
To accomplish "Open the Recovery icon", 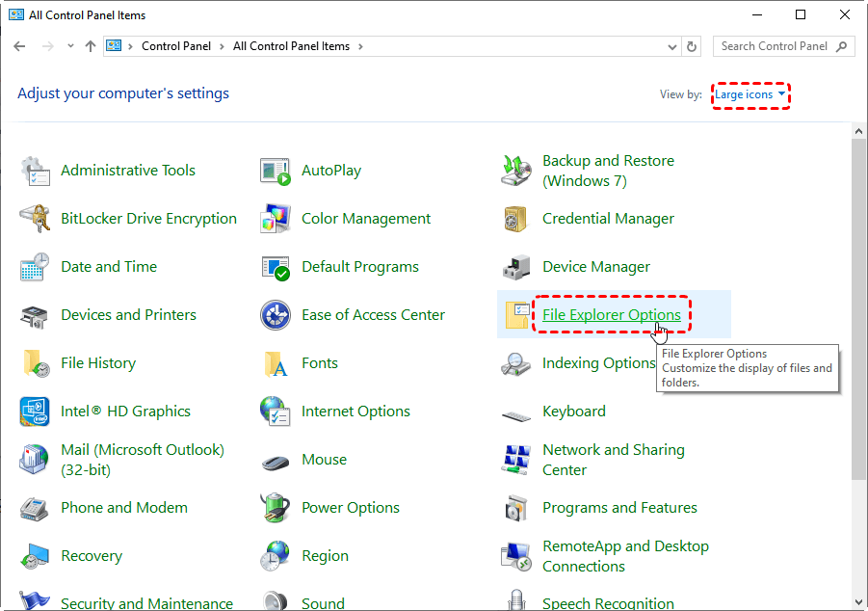I will pyautogui.click(x=35, y=556).
